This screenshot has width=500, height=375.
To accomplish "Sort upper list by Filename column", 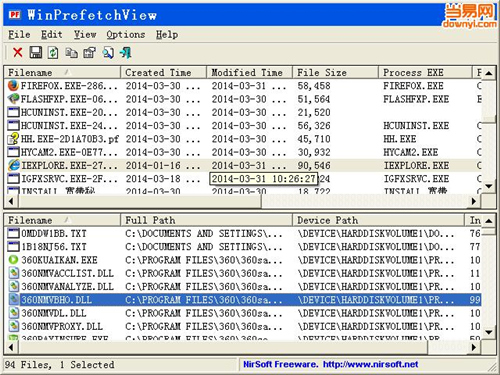I will [x=62, y=72].
